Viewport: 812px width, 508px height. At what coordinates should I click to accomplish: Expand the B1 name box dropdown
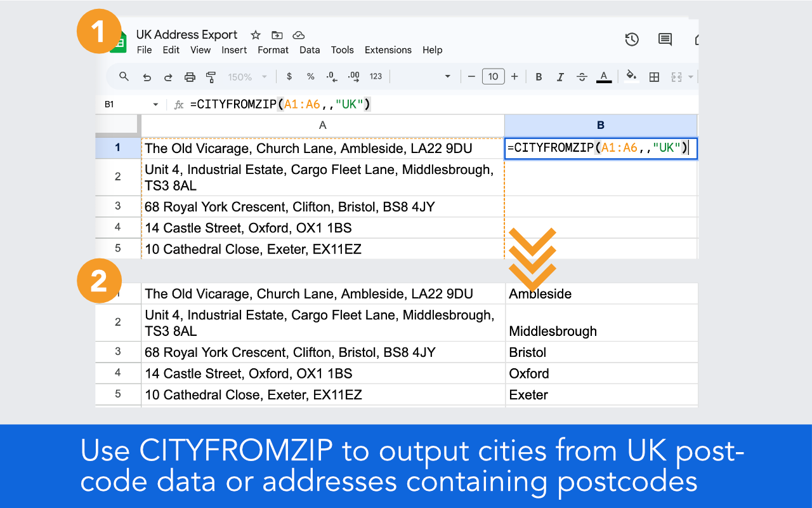click(x=155, y=105)
